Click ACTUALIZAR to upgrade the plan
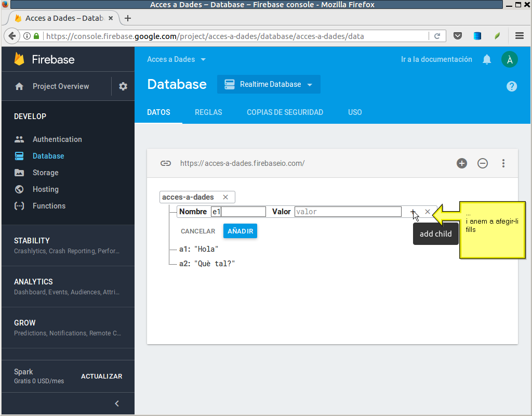Viewport: 532px width, 416px height. coord(101,376)
